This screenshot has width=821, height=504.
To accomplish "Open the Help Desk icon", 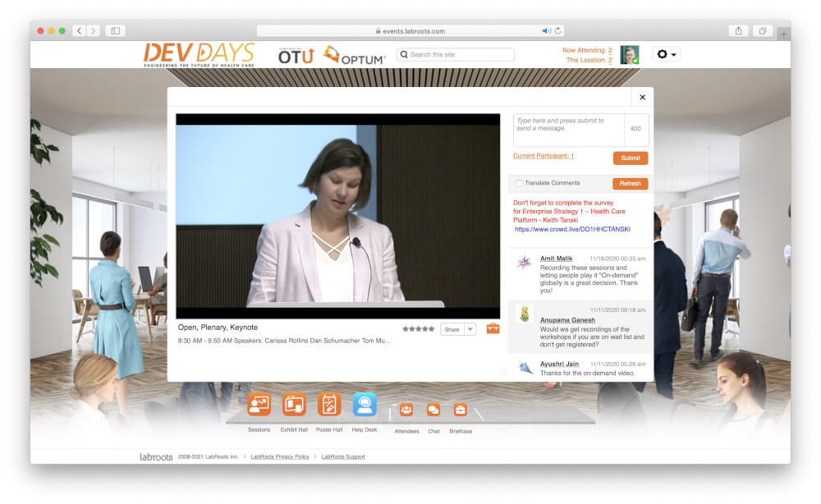I will (x=365, y=405).
